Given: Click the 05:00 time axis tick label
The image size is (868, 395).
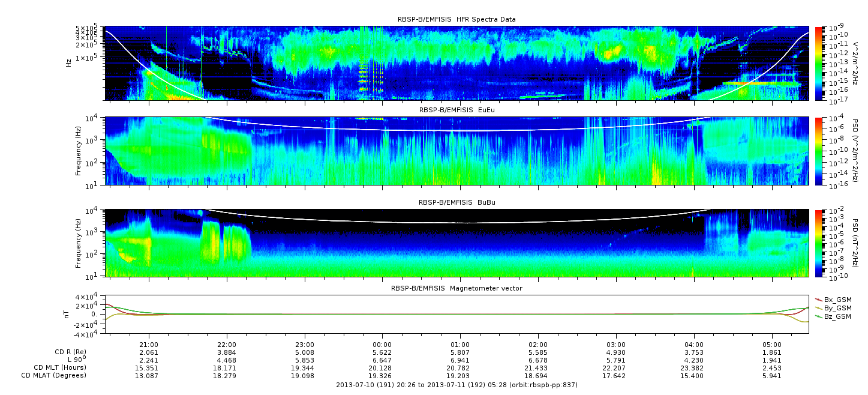Looking at the screenshot, I should pos(772,345).
